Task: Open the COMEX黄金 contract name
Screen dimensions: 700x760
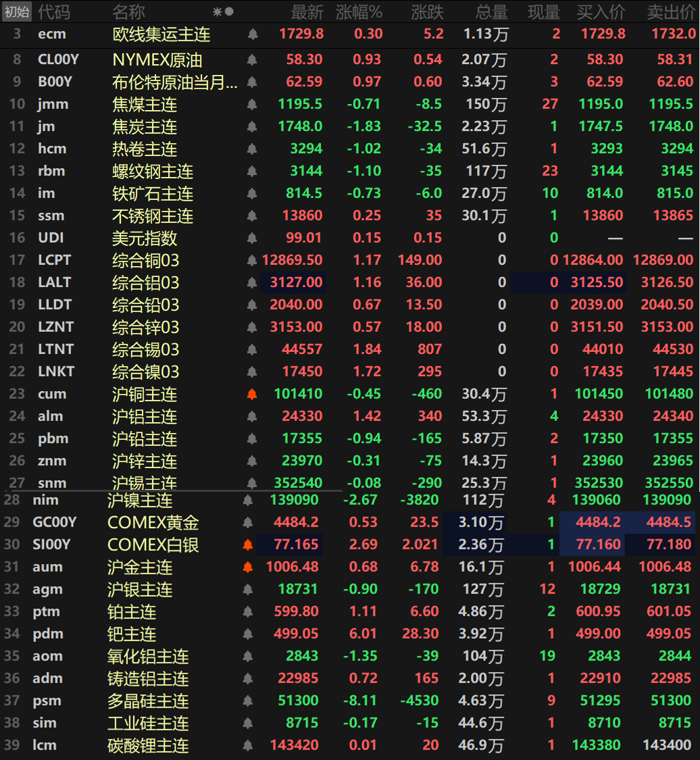Action: click(153, 523)
